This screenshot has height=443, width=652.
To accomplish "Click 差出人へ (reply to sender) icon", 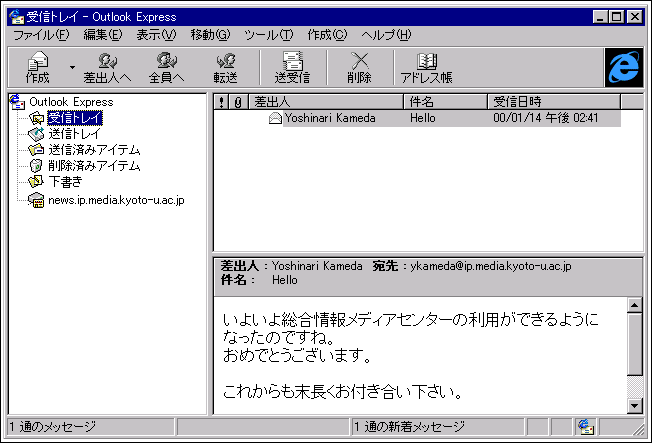I will coord(107,67).
